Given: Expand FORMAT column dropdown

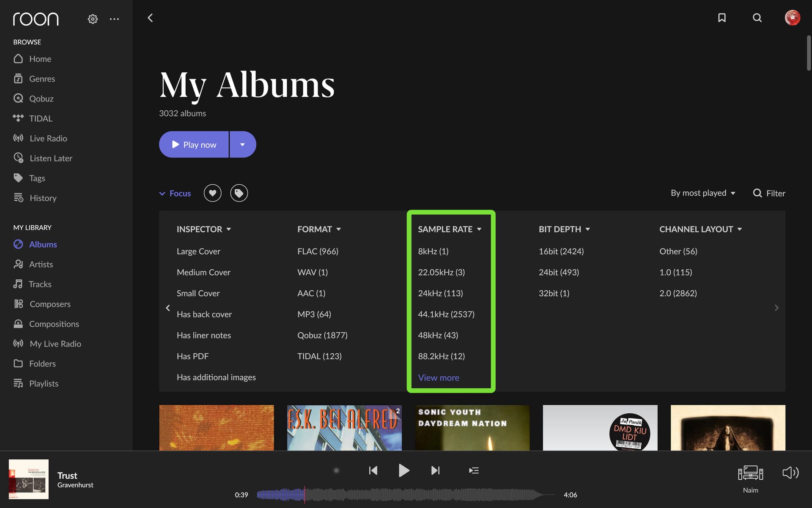Looking at the screenshot, I should [x=319, y=229].
